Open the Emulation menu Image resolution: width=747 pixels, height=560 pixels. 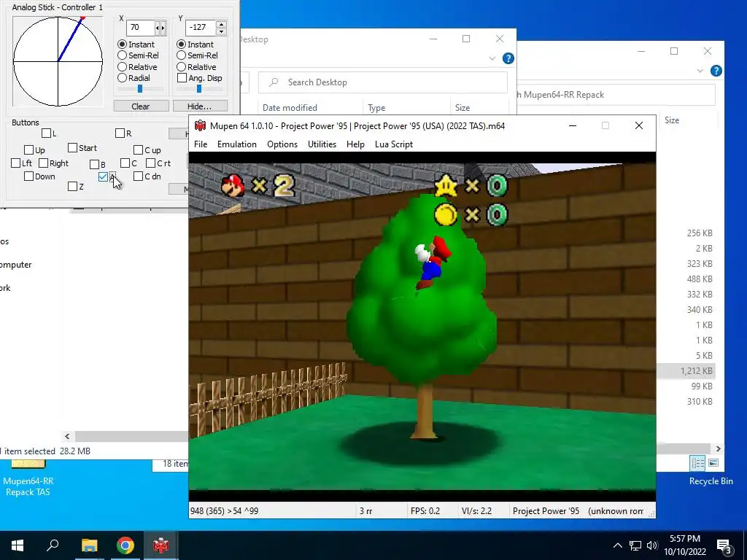pos(237,144)
